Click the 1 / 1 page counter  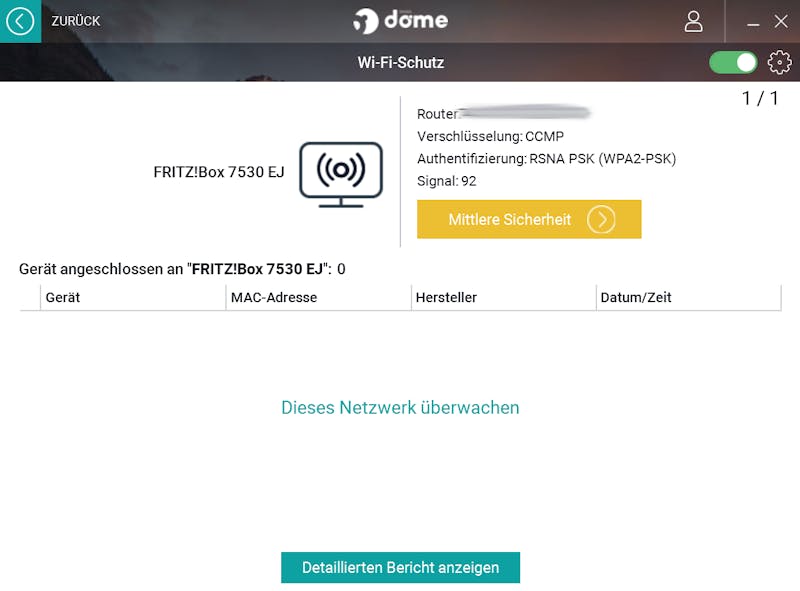(x=760, y=98)
